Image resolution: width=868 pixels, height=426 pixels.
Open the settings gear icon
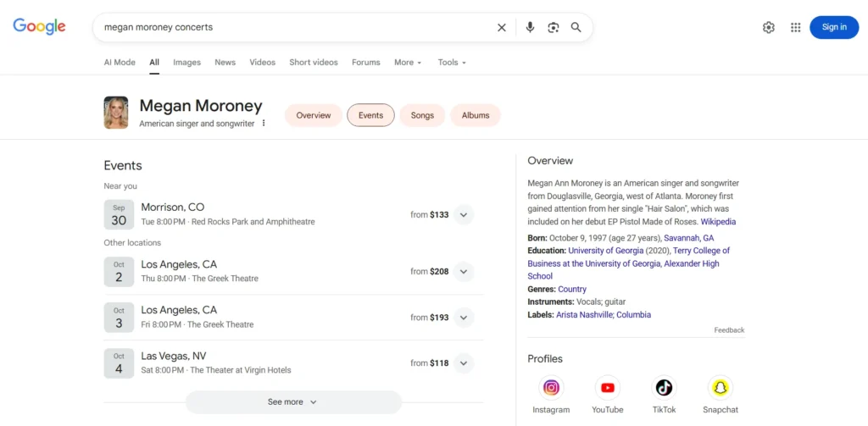click(x=769, y=27)
